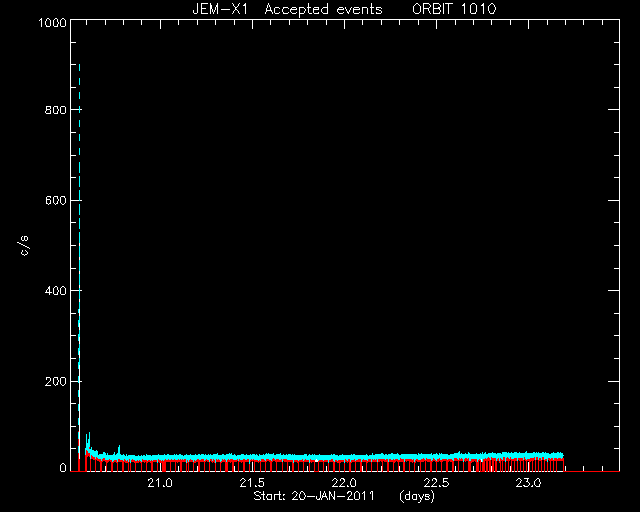
Task: Click the 23.0 x-axis tick label
Action: click(x=529, y=483)
